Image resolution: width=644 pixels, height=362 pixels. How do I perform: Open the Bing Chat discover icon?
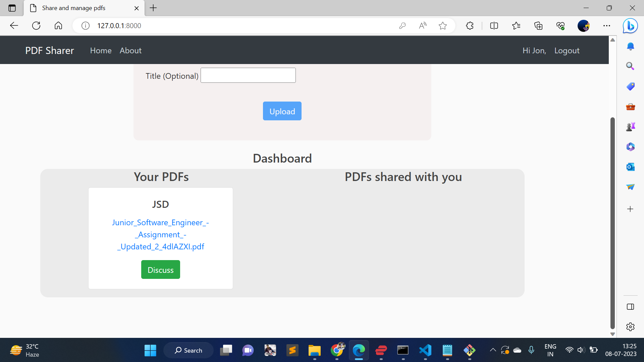pos(630,25)
